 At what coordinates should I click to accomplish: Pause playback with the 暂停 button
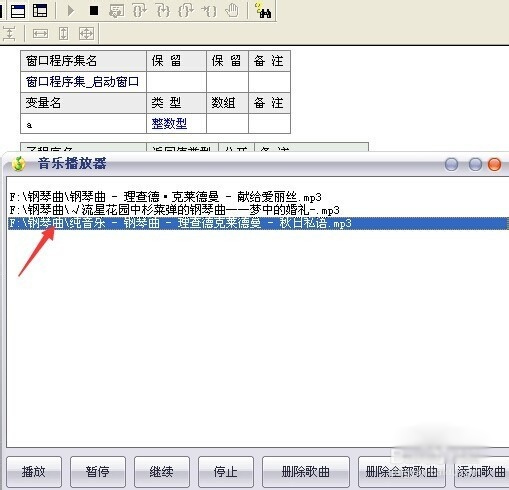[98, 472]
